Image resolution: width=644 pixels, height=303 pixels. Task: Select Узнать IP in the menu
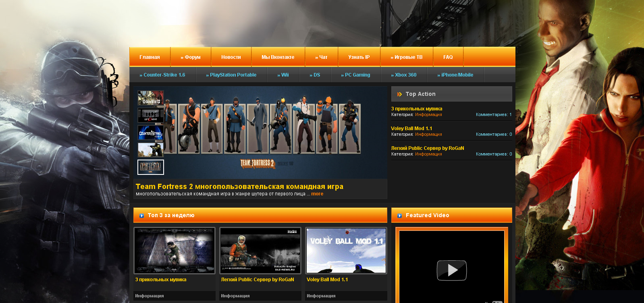(x=359, y=57)
